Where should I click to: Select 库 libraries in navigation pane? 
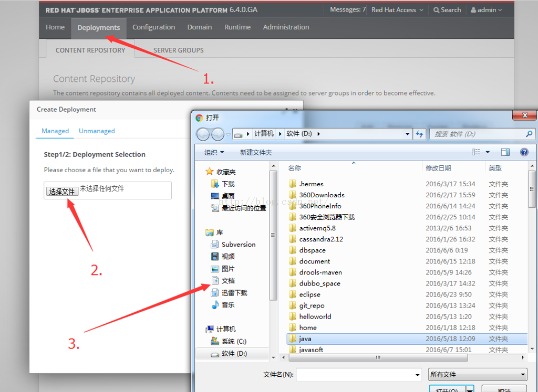coord(214,232)
